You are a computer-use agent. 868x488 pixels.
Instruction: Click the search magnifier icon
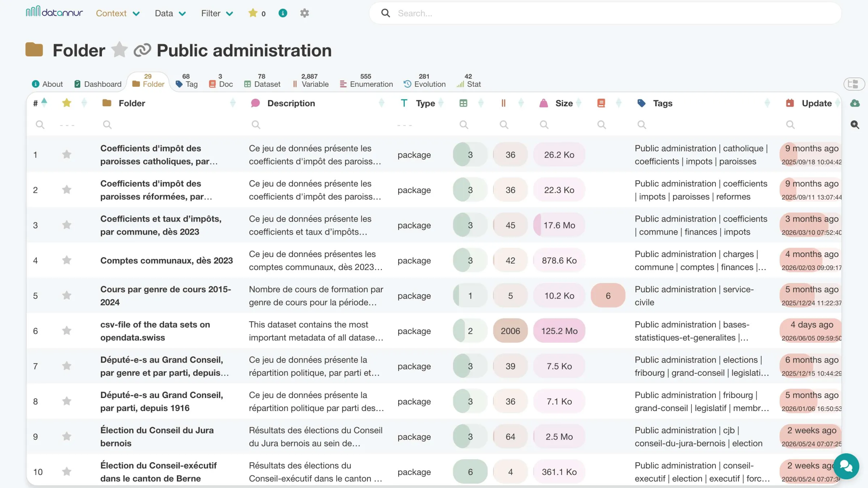coord(386,13)
